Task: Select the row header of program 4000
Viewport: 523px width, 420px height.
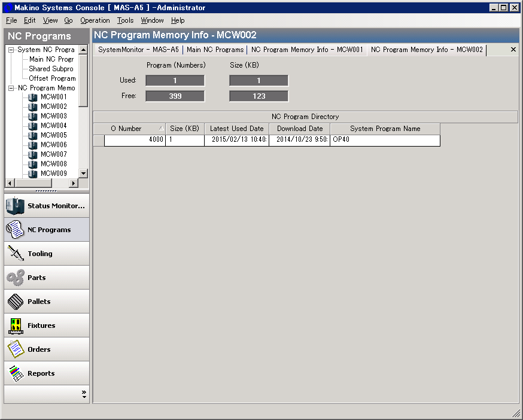Action: coord(99,141)
